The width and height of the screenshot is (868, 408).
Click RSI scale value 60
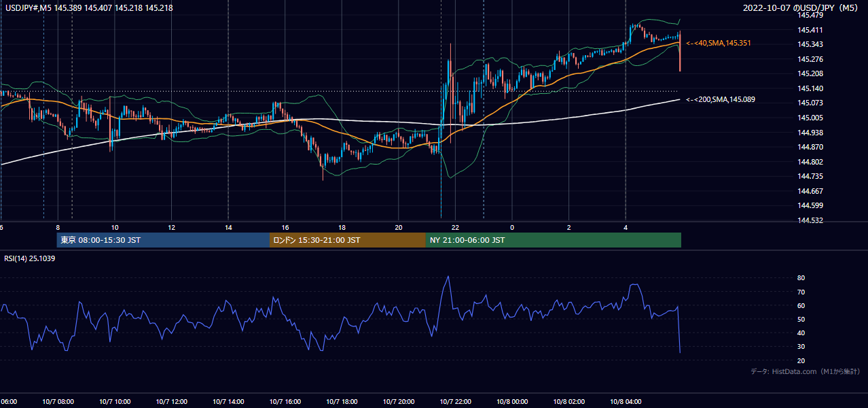(801, 305)
